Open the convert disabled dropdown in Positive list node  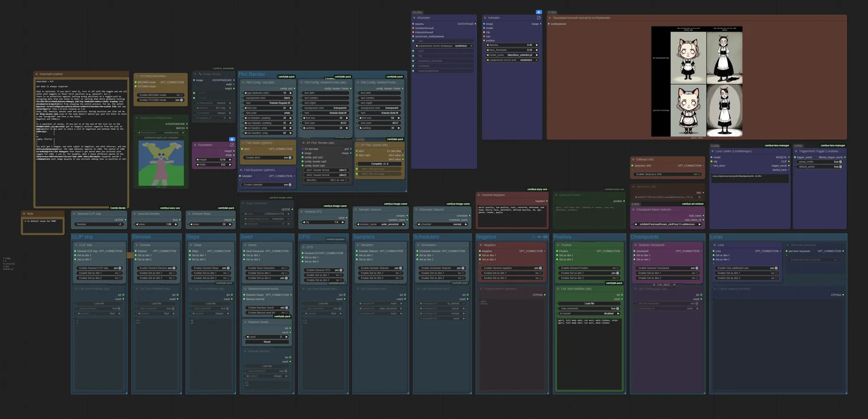589,313
